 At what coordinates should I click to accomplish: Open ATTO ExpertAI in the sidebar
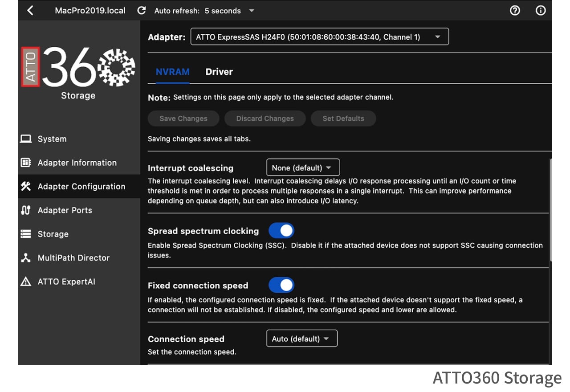click(79, 282)
